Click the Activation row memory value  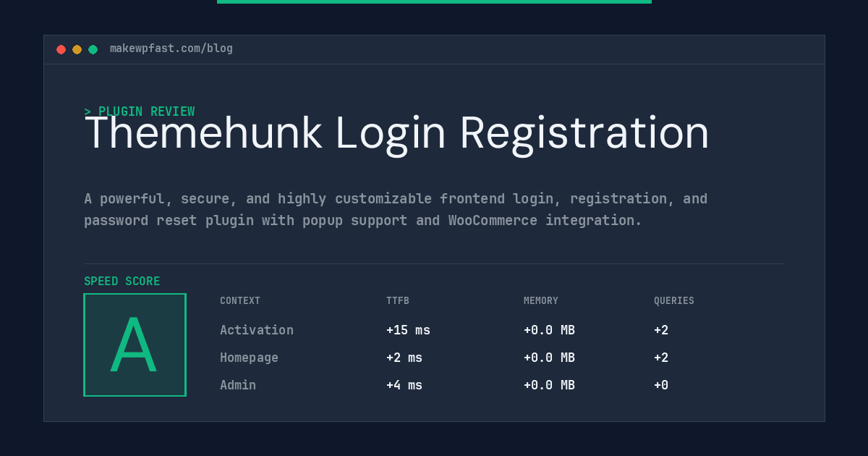click(549, 330)
